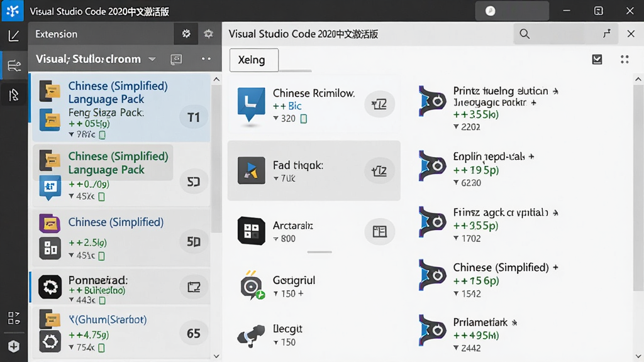Image resolution: width=644 pixels, height=362 pixels.
Task: Click the install badge beside Fad thqok
Action: 379,170
